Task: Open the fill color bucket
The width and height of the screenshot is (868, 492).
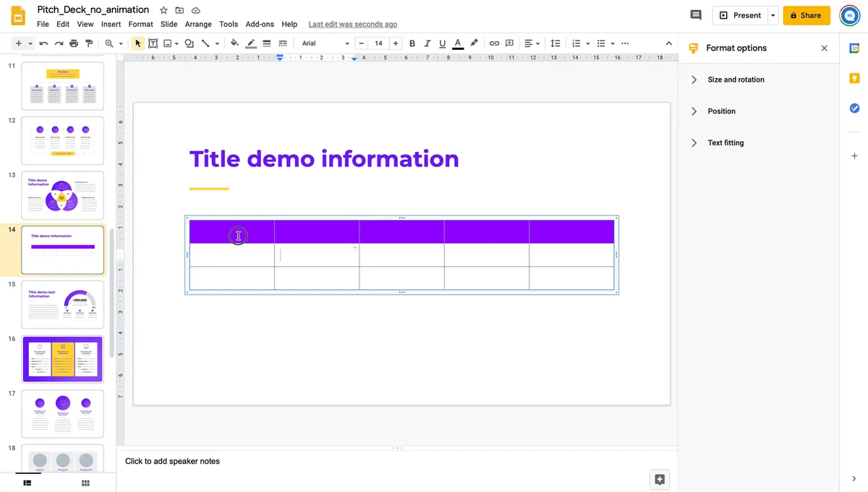Action: [234, 43]
